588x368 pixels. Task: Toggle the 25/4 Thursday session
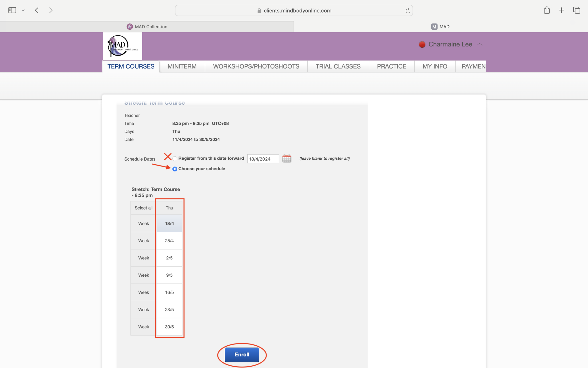[169, 241]
